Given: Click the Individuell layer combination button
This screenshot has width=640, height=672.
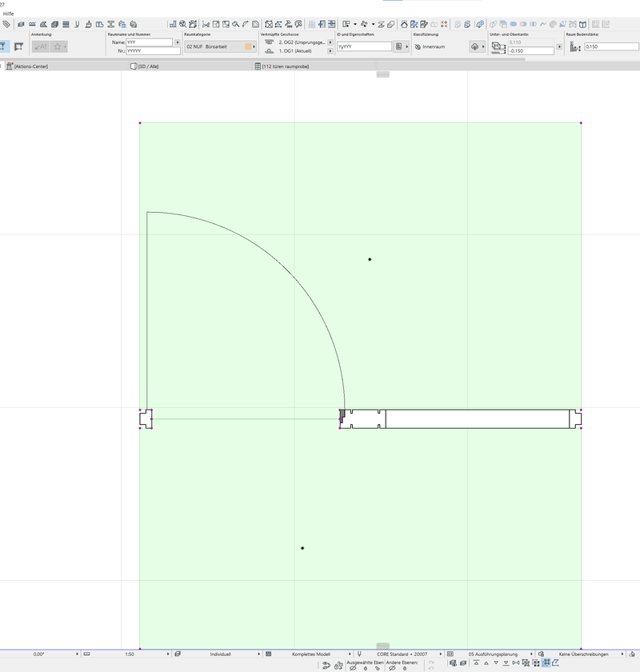Looking at the screenshot, I should point(220,654).
